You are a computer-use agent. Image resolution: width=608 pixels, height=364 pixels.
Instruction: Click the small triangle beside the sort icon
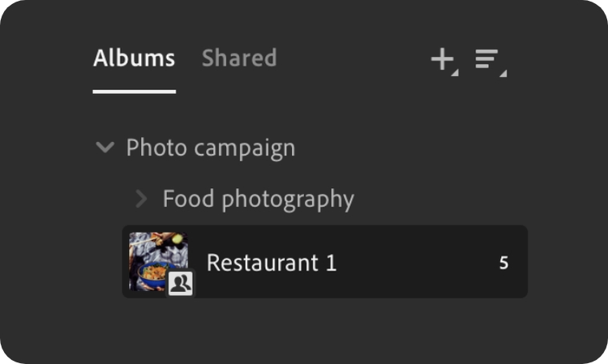click(x=503, y=73)
